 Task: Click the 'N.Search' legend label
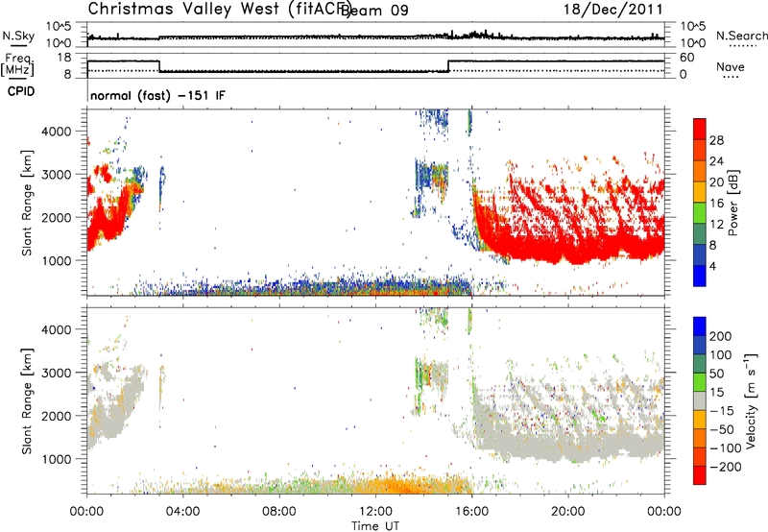(x=741, y=36)
